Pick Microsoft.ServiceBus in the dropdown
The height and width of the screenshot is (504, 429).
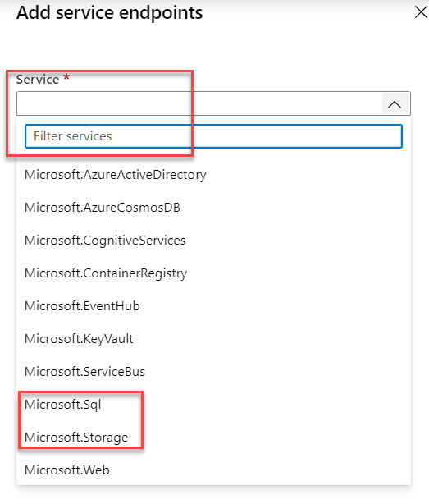pyautogui.click(x=213, y=371)
